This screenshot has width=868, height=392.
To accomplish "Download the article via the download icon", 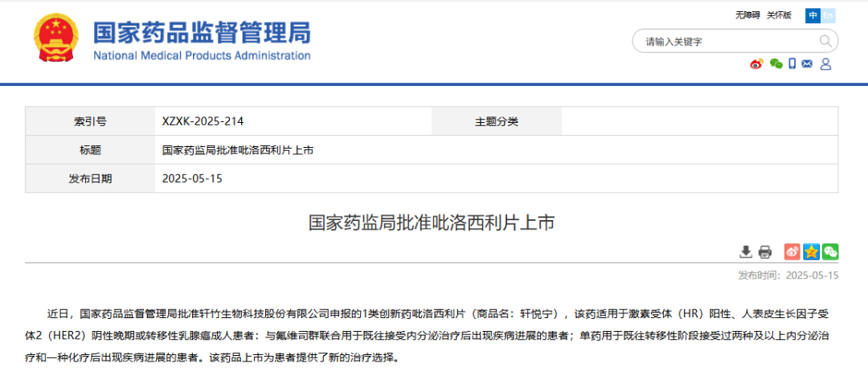I will (x=746, y=252).
